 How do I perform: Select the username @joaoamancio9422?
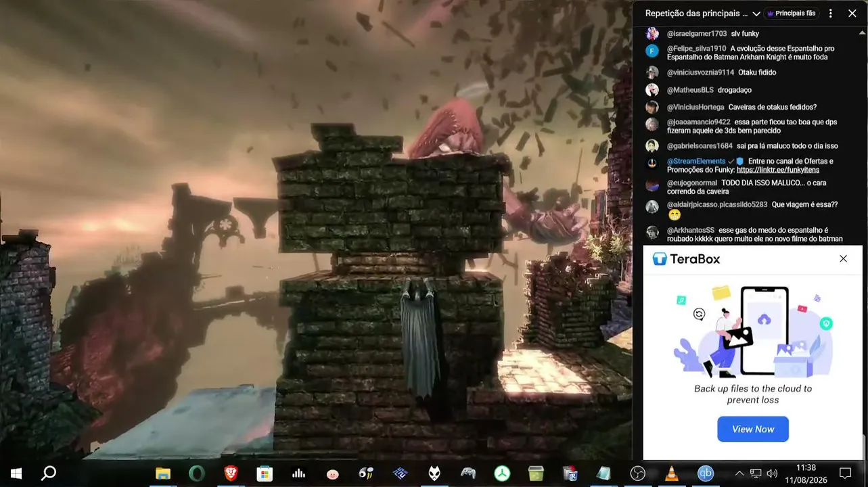click(698, 122)
